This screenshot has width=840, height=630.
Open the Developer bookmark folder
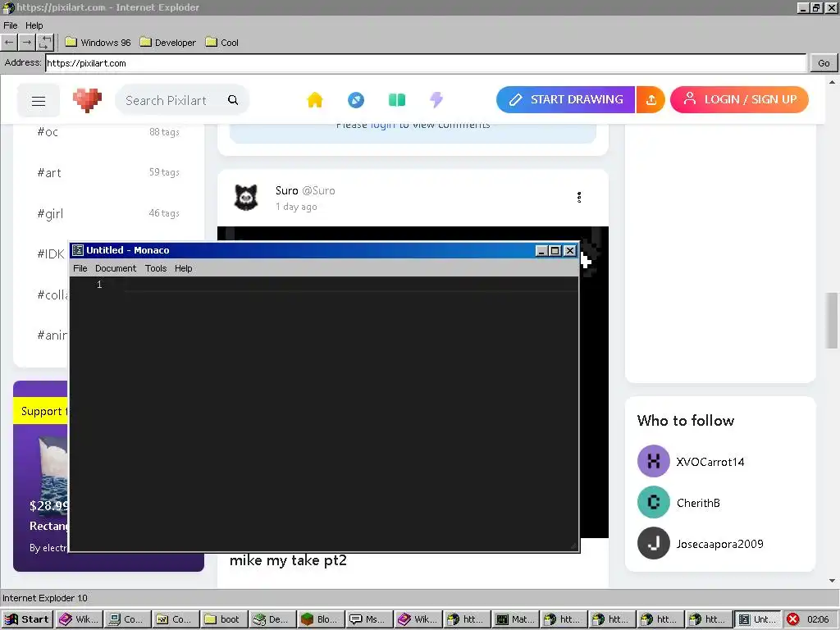point(167,43)
